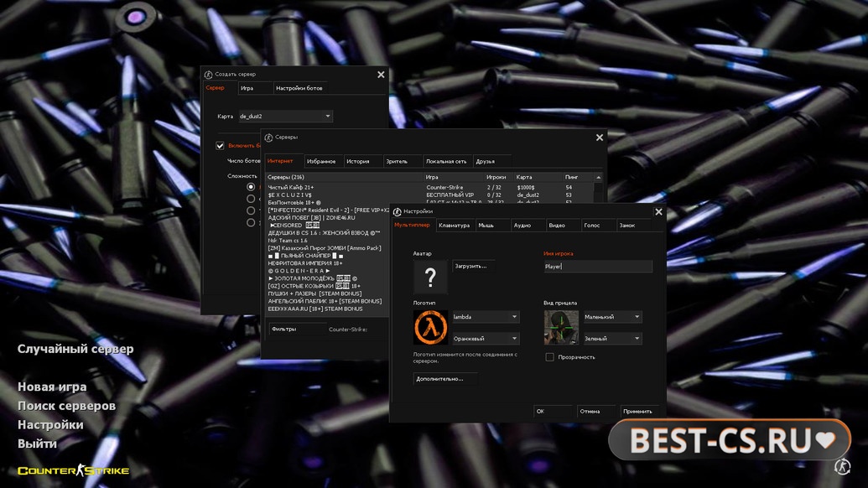
Task: Open the Карта de_dust2 dropdown
Action: click(285, 117)
